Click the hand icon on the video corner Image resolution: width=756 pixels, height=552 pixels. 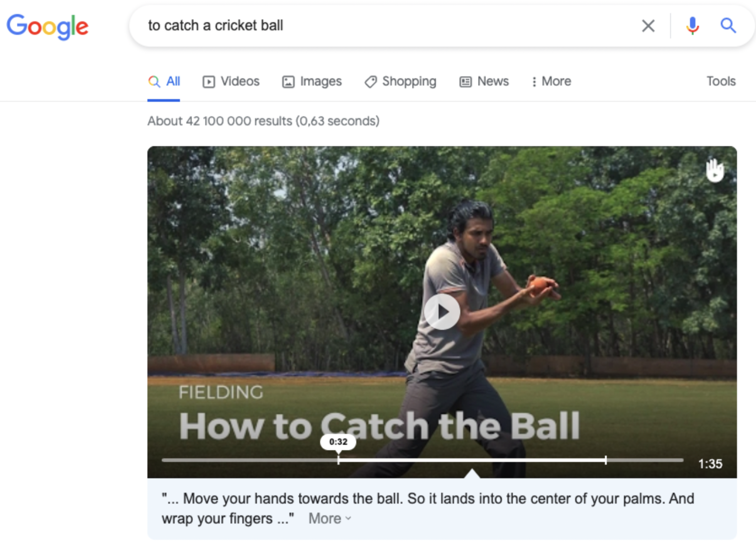point(715,171)
